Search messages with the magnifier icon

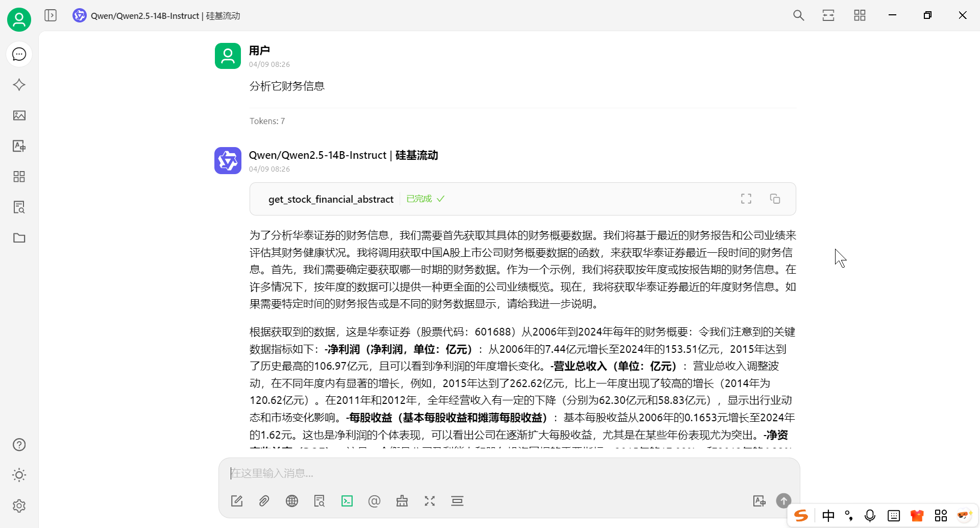click(798, 15)
